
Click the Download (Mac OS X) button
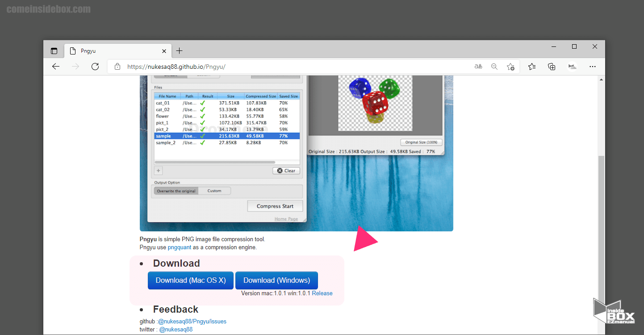[x=191, y=281]
